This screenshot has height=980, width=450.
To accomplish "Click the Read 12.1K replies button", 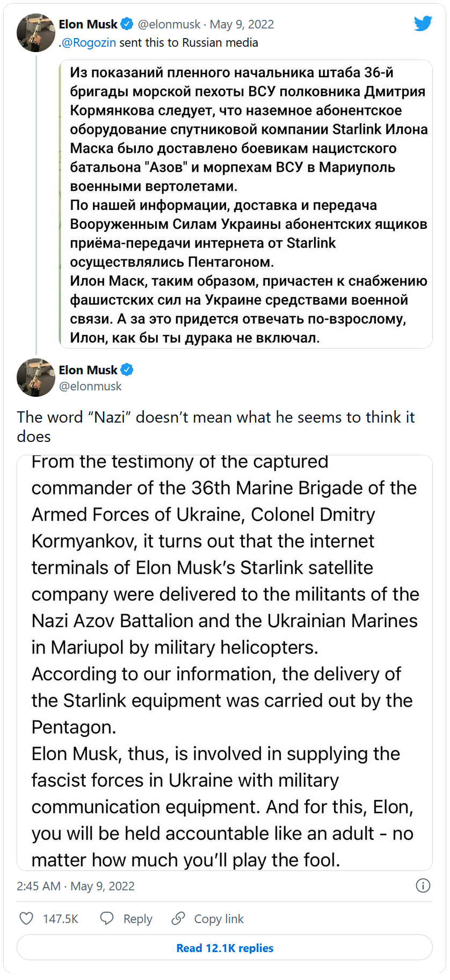I will click(224, 948).
